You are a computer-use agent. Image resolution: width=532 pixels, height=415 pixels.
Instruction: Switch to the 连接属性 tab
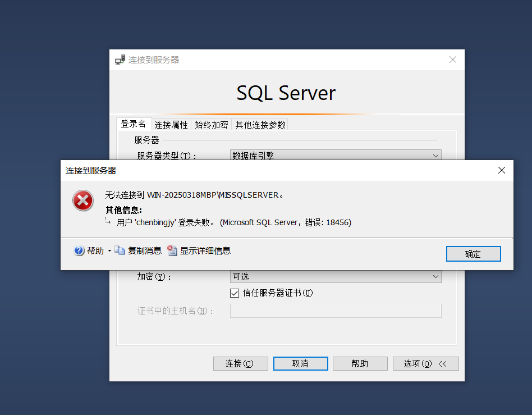(171, 125)
